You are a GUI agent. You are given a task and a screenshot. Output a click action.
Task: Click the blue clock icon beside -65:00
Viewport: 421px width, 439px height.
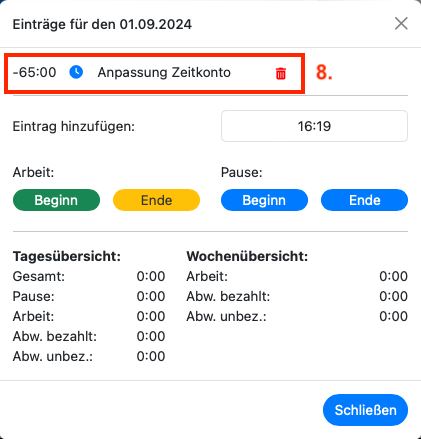[x=76, y=72]
